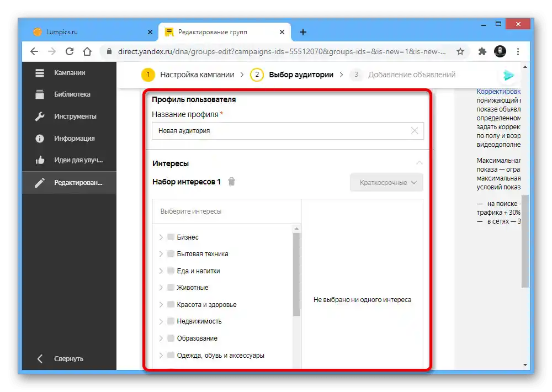The image size is (552, 392).
Task: Open the Краткосрочные dropdown
Action: [x=386, y=182]
